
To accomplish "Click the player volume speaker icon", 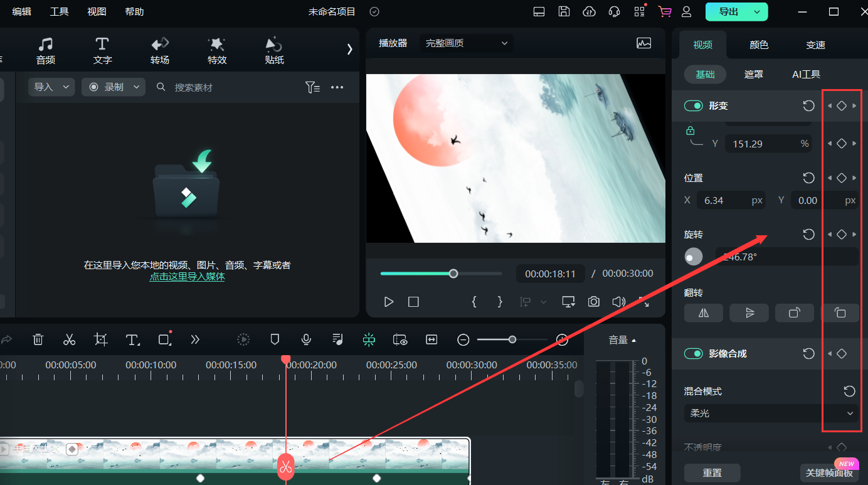I will (619, 302).
